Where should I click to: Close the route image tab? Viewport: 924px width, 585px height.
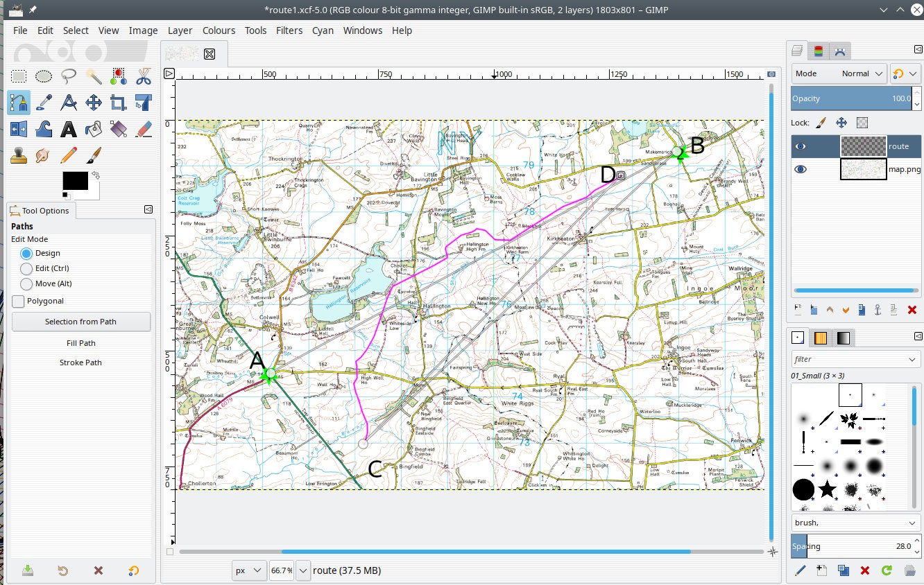click(209, 53)
